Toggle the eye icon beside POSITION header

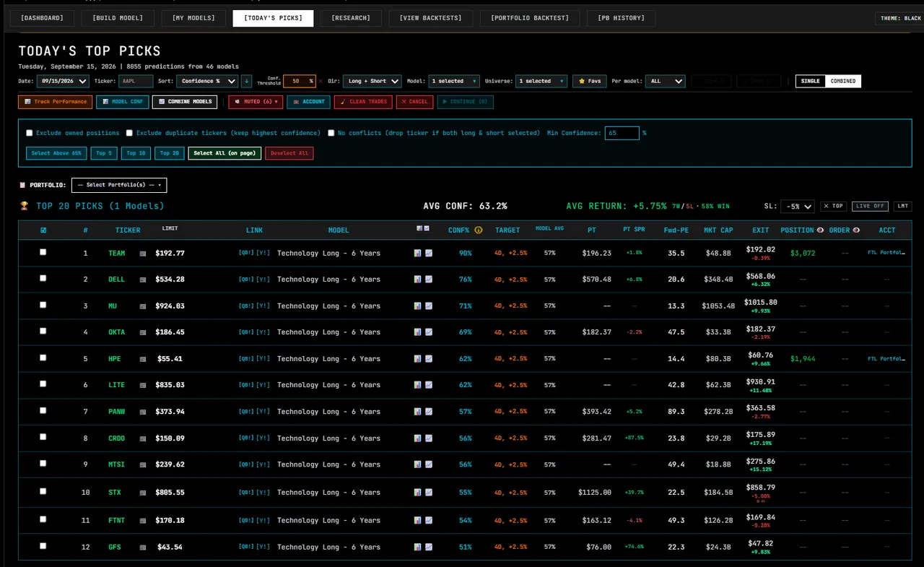pyautogui.click(x=820, y=230)
